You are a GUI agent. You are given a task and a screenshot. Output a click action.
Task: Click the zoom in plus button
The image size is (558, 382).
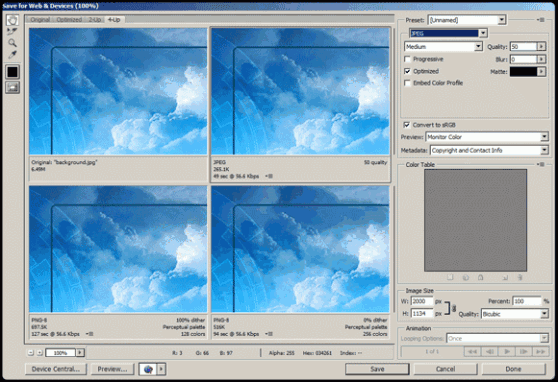(40, 353)
